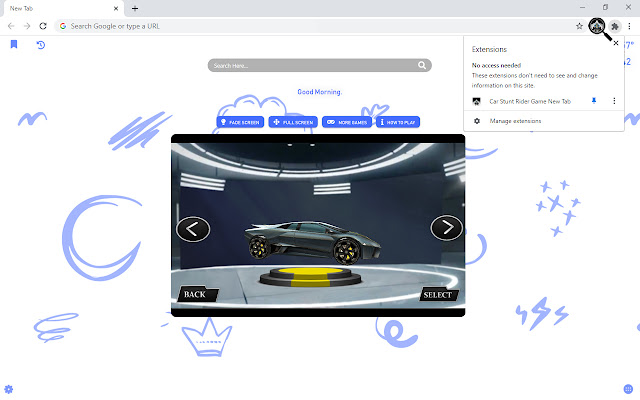Click the settings gear in bottom-left corner
The height and width of the screenshot is (400, 640).
point(9,388)
